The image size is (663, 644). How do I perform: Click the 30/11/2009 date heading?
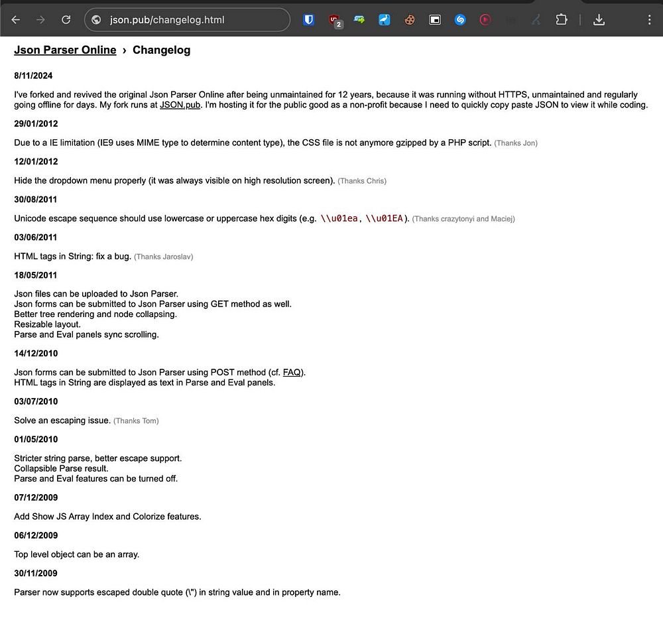pos(36,574)
